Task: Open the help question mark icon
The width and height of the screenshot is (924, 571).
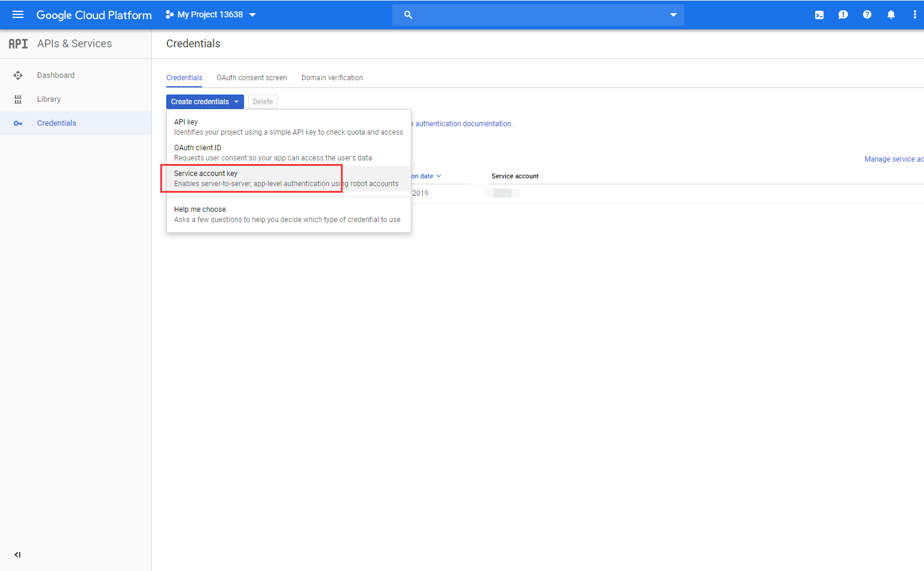Action: click(x=867, y=15)
